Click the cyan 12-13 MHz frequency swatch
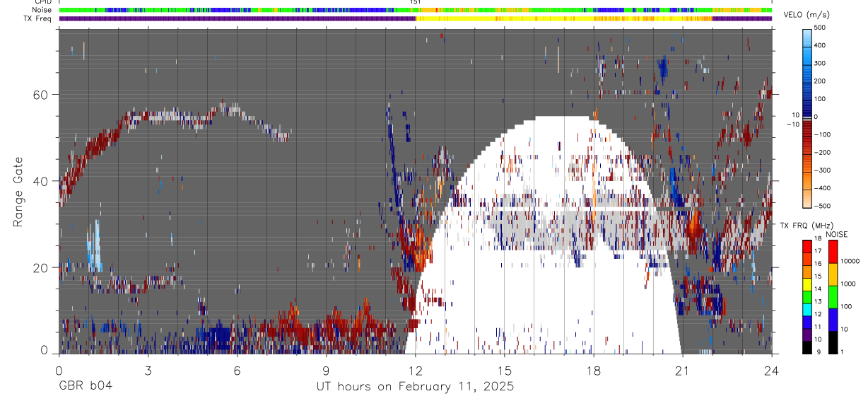Screen dimensions: 868x401 (x=807, y=309)
